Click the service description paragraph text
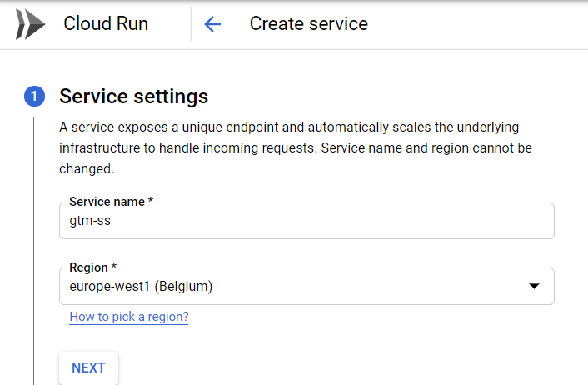Screen dimensions: 588x385 [300, 147]
